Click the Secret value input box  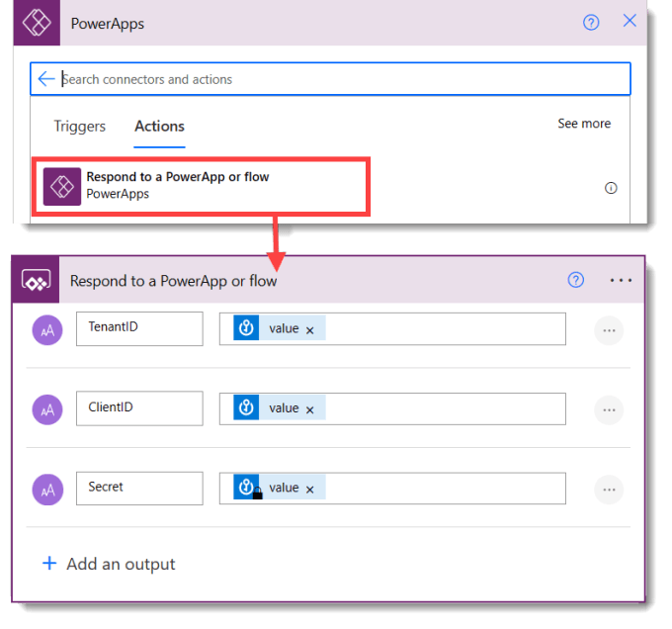click(392, 489)
